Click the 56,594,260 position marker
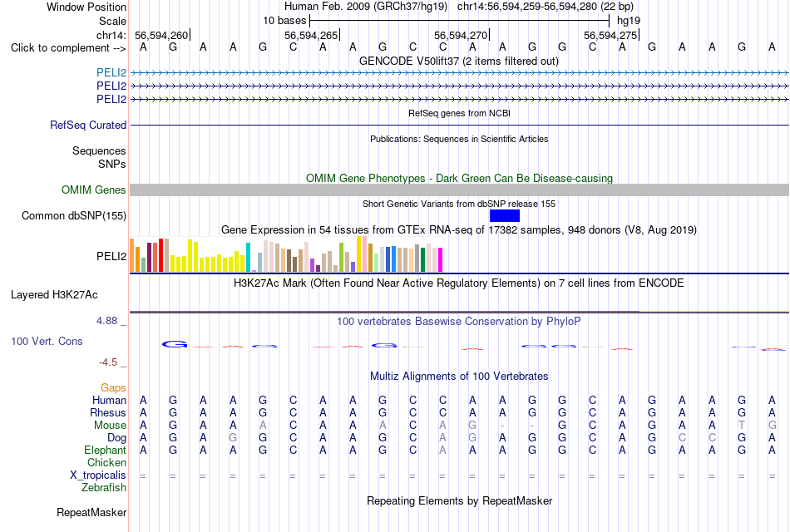790x532 pixels. (x=161, y=35)
